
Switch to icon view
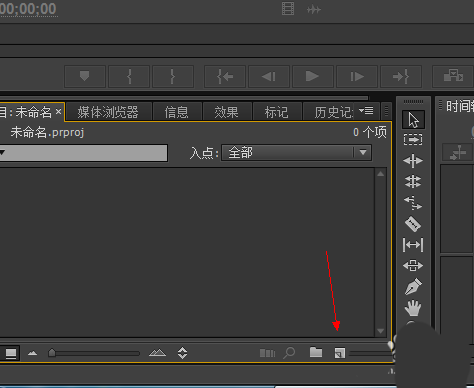[x=11, y=353]
